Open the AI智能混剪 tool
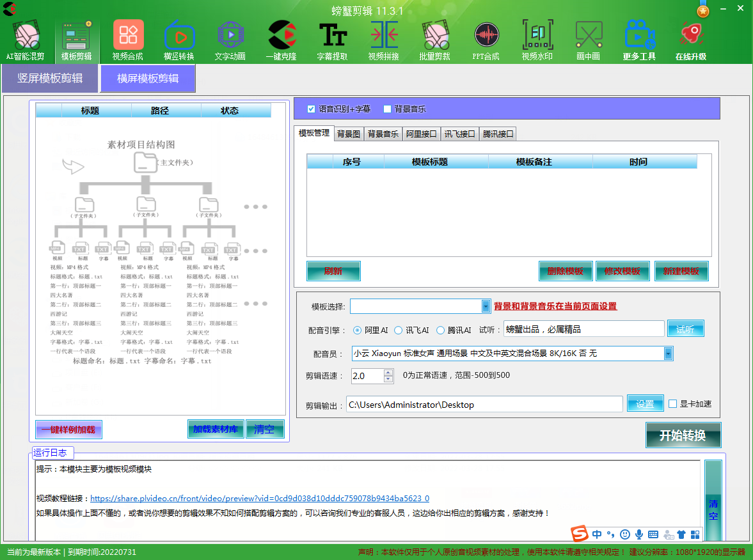This screenshot has width=753, height=560. point(26,40)
